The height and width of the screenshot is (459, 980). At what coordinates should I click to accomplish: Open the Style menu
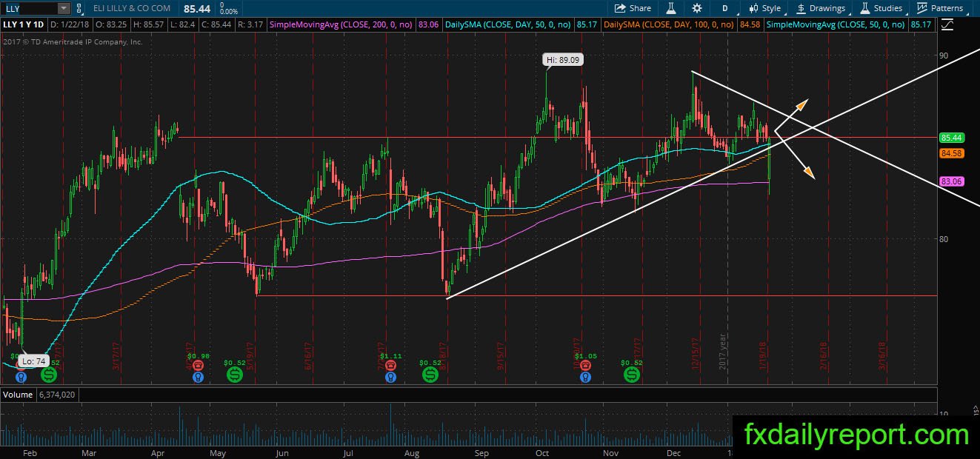(764, 8)
